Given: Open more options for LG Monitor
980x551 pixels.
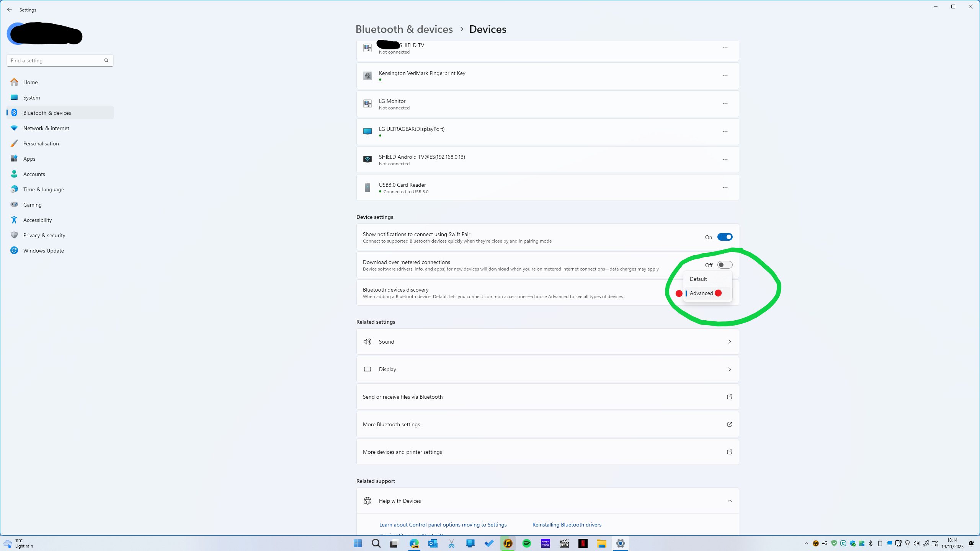Looking at the screenshot, I should tap(725, 104).
